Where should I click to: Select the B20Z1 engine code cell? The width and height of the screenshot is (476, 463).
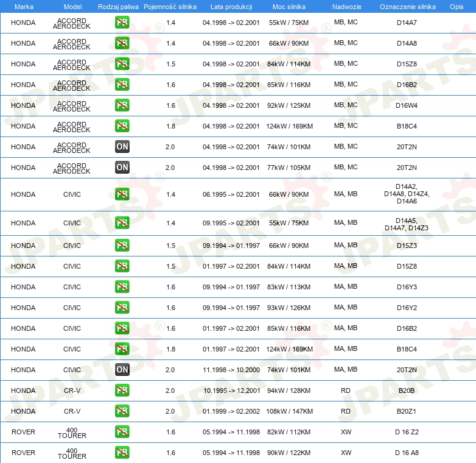pos(407,411)
